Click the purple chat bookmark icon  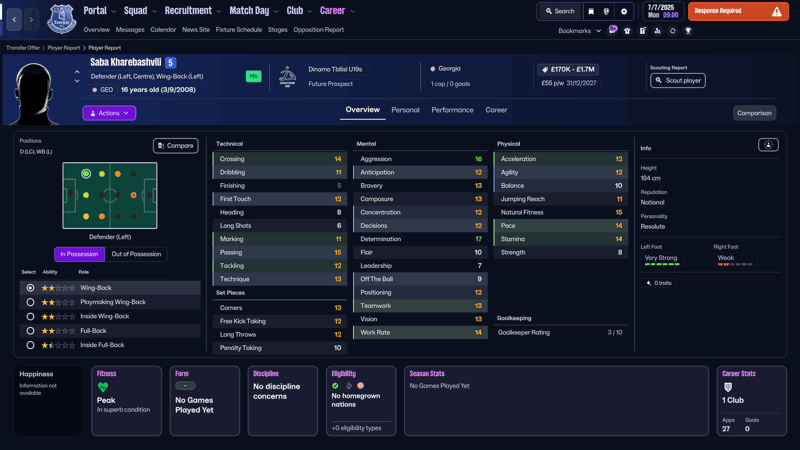(x=613, y=30)
